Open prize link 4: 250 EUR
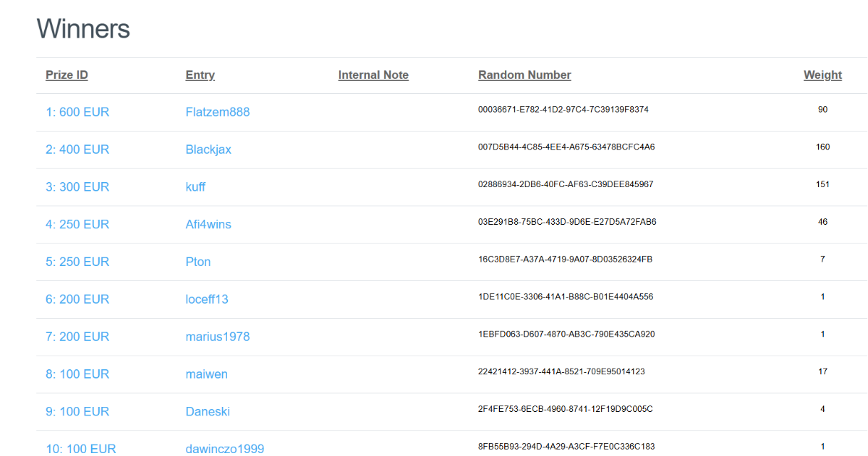 [77, 225]
